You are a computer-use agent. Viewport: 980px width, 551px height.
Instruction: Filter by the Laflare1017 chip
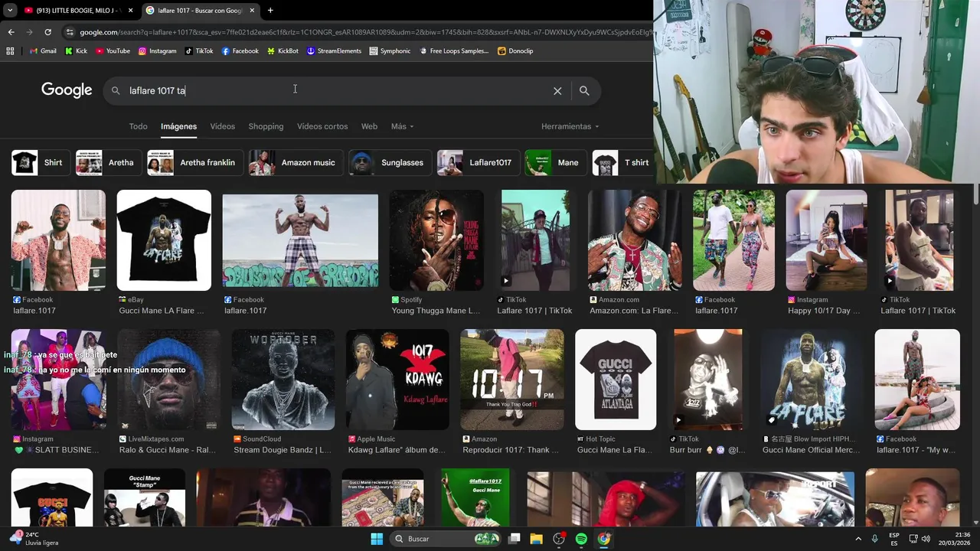[x=478, y=162]
